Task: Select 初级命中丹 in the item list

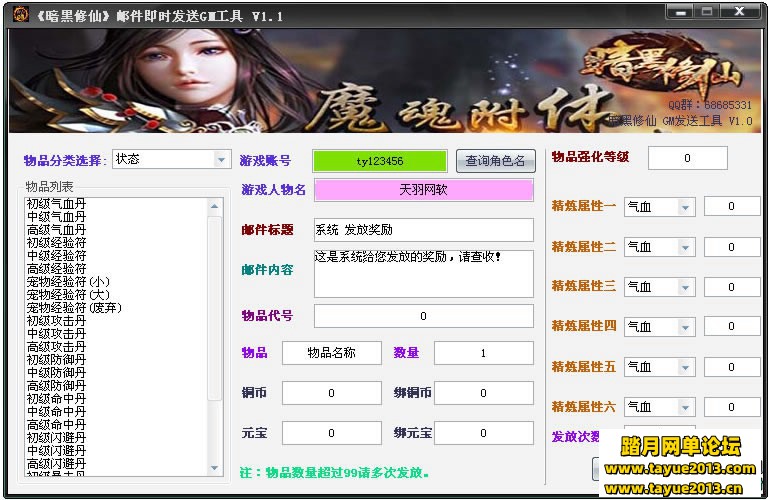Action: (x=56, y=399)
